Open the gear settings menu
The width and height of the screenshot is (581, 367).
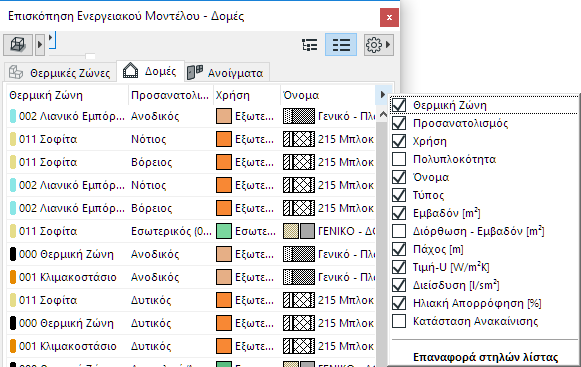pos(379,45)
